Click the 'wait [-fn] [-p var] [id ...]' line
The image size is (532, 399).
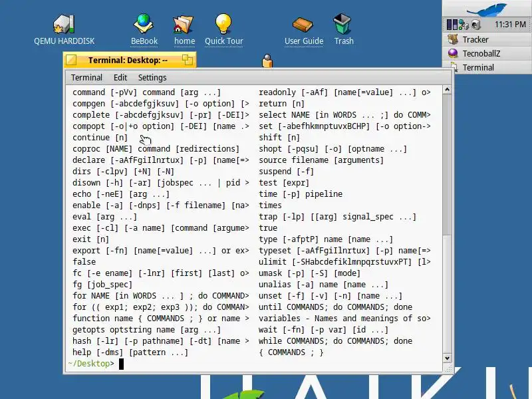tap(323, 330)
